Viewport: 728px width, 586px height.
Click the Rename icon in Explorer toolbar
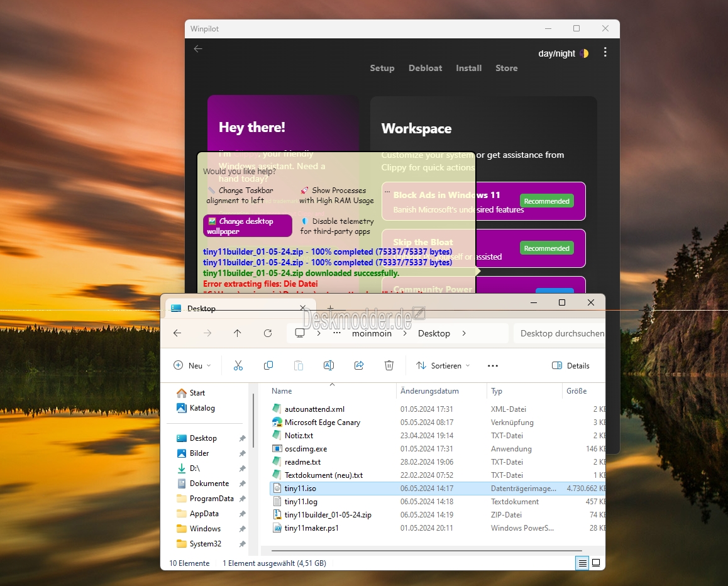[x=329, y=365]
